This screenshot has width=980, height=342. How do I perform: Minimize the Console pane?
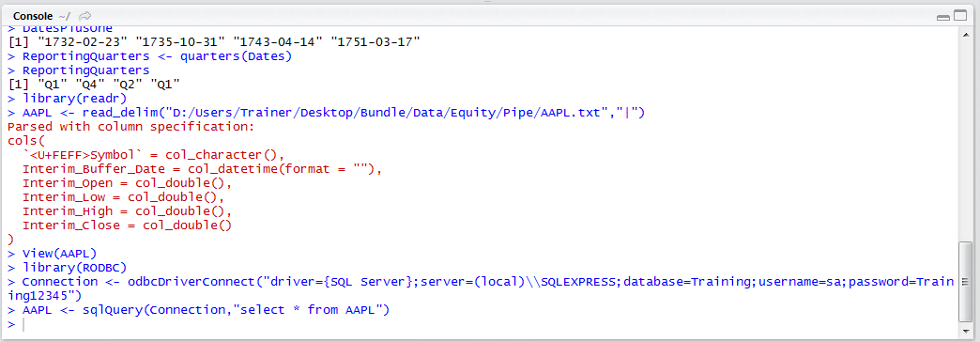click(x=942, y=17)
